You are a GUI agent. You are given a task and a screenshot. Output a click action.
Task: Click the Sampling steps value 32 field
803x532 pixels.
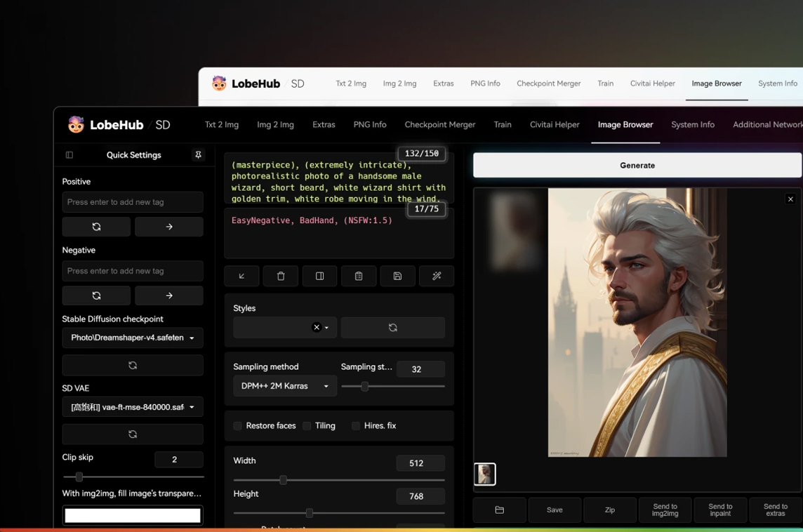click(420, 369)
